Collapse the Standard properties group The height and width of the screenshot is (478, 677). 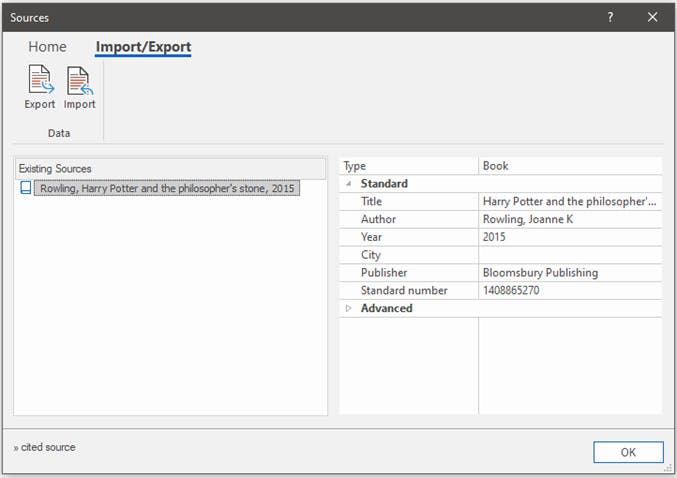(x=348, y=184)
